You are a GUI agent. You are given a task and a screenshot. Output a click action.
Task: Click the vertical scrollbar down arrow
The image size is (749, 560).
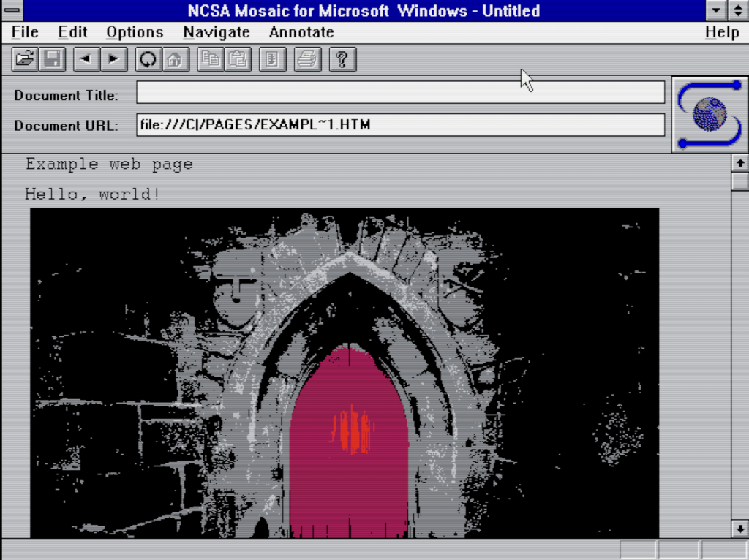[740, 529]
